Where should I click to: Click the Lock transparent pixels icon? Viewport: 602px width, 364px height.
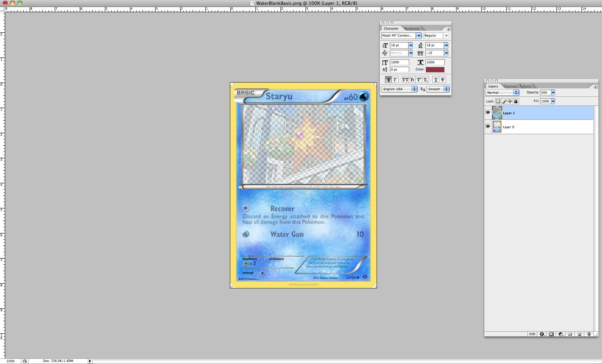pyautogui.click(x=498, y=101)
